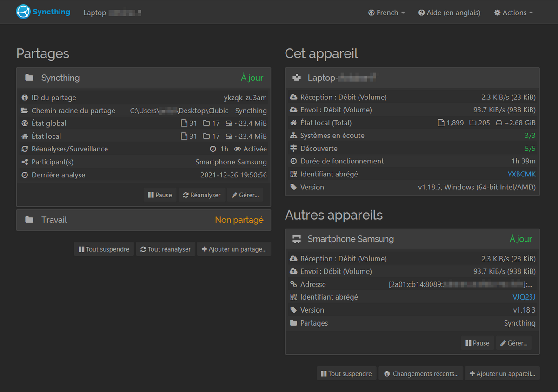Click the Non partagé status on Travail
The width and height of the screenshot is (558, 392).
(x=239, y=220)
